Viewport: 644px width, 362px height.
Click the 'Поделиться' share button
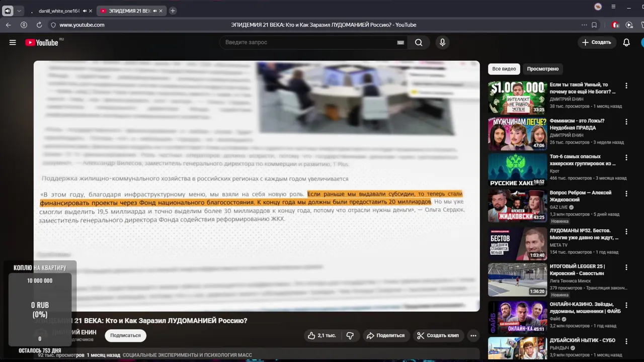[385, 335]
